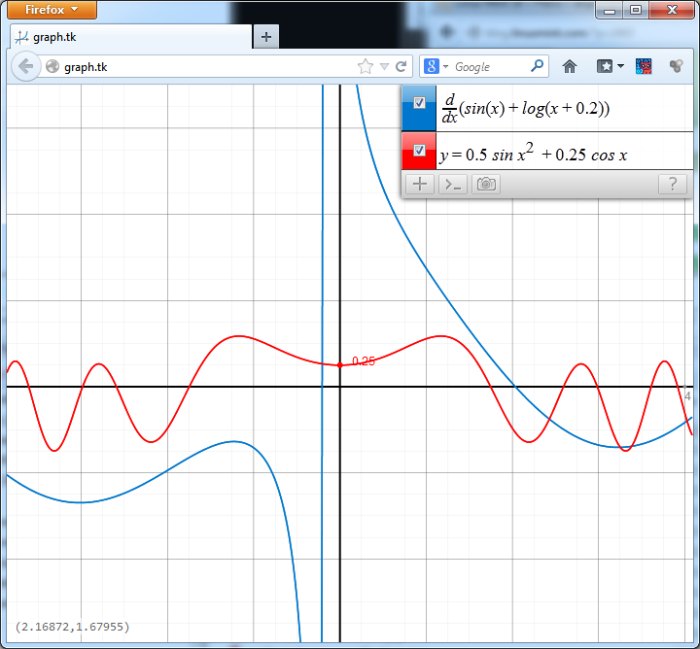Viewport: 700px width, 649px height.
Task: Uncheck the blue derivative equation checkbox
Action: (x=419, y=102)
